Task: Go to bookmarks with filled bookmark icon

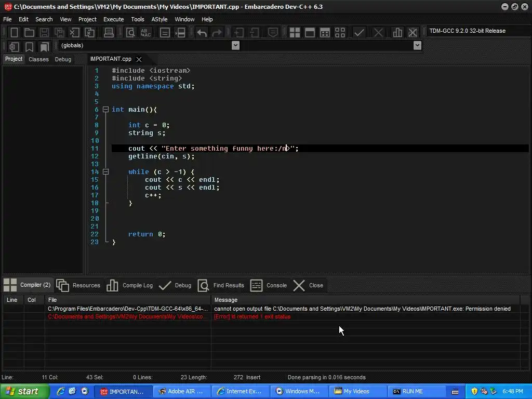Action: (45, 46)
